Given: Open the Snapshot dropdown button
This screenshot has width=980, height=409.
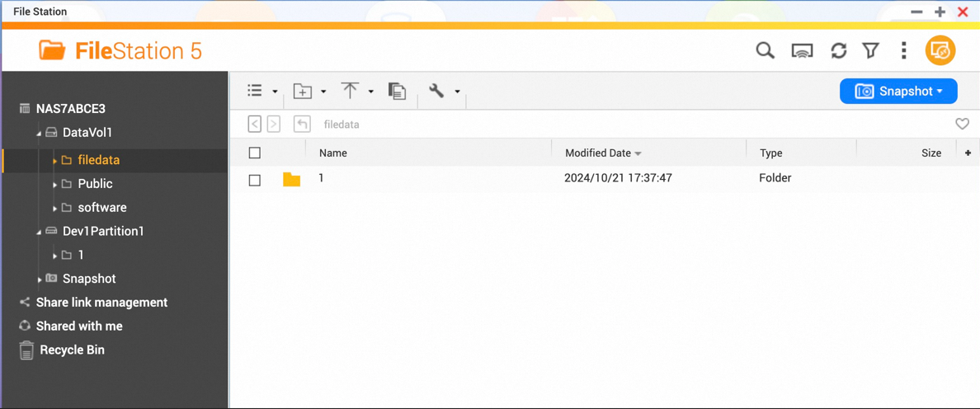Looking at the screenshot, I should (898, 92).
